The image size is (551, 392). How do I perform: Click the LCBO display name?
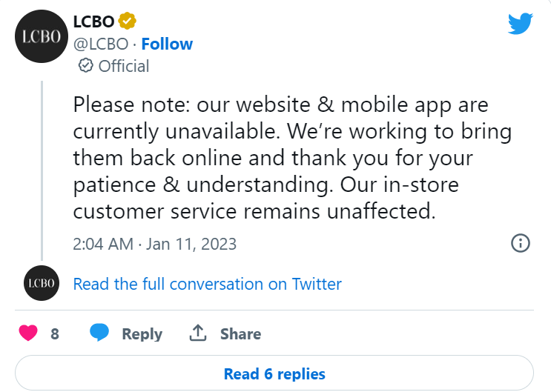pyautogui.click(x=93, y=21)
